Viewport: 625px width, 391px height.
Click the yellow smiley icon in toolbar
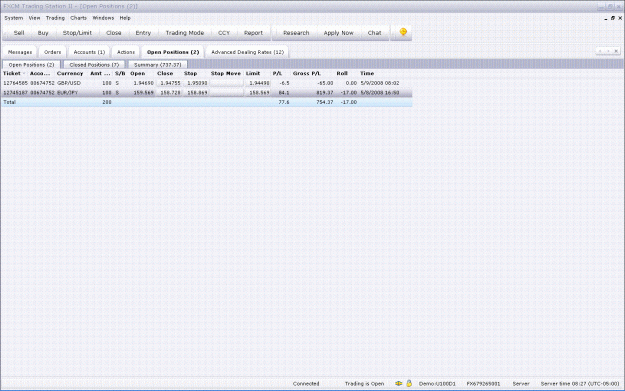pos(403,32)
